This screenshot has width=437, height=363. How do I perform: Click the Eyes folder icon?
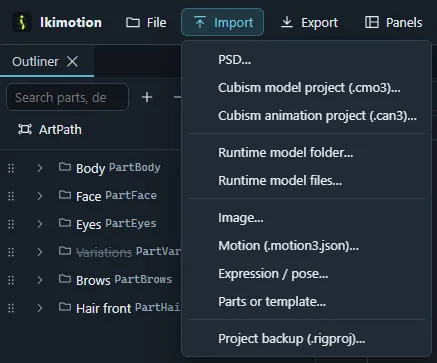pos(65,222)
